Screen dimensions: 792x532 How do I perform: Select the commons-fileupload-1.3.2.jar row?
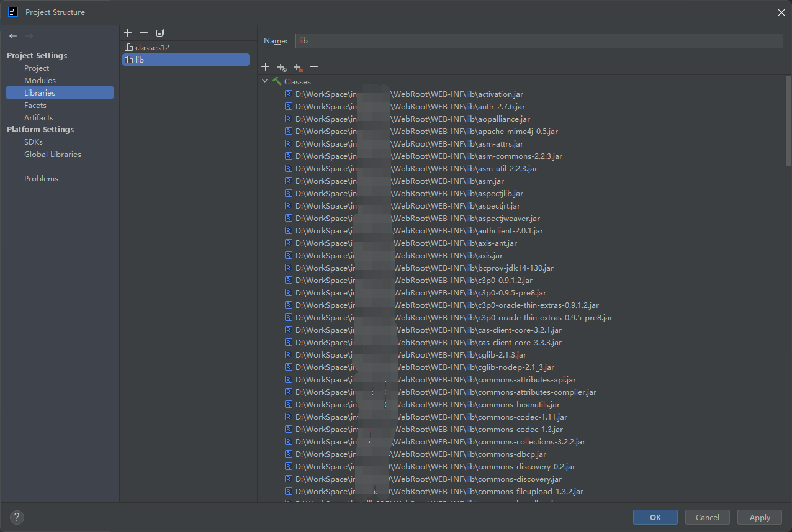[x=434, y=491]
